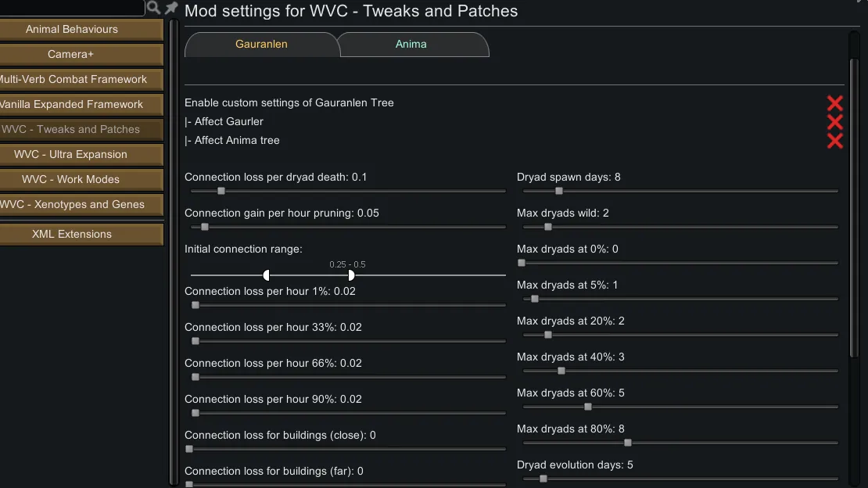Toggle the Affect Anima tree checkbox
Image resolution: width=868 pixels, height=488 pixels.
[x=834, y=141]
